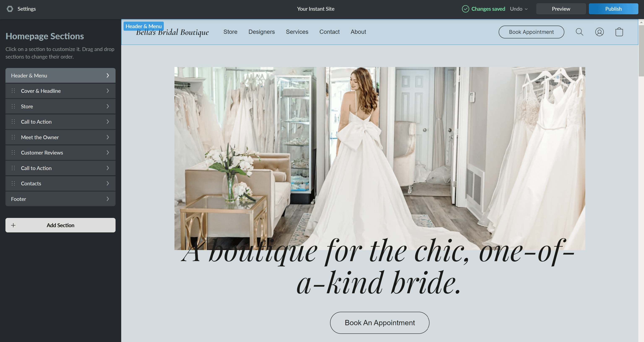Click the Add Section button
The height and width of the screenshot is (342, 644).
click(x=60, y=225)
